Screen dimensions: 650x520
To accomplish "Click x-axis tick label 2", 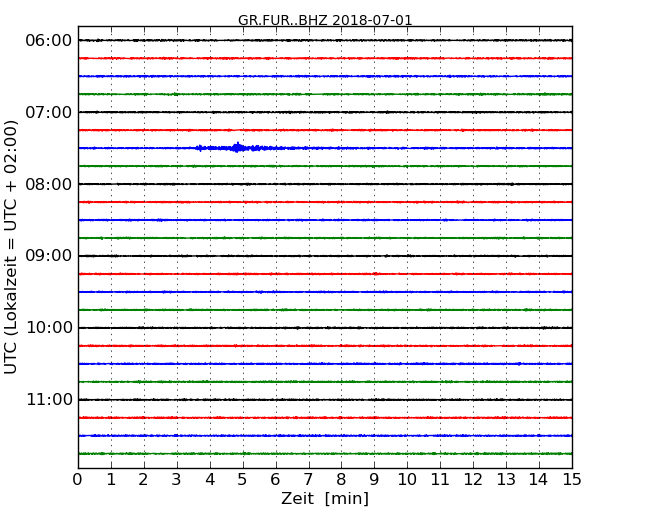I will [144, 480].
